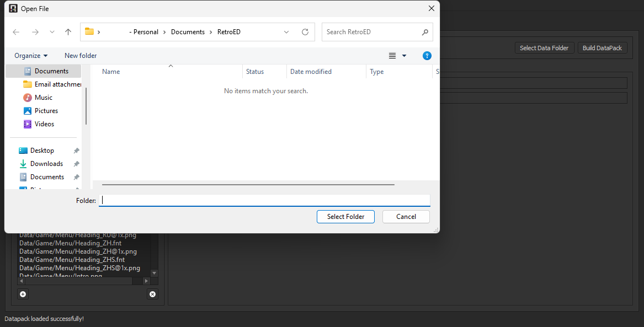Change the view layout icon

click(392, 56)
